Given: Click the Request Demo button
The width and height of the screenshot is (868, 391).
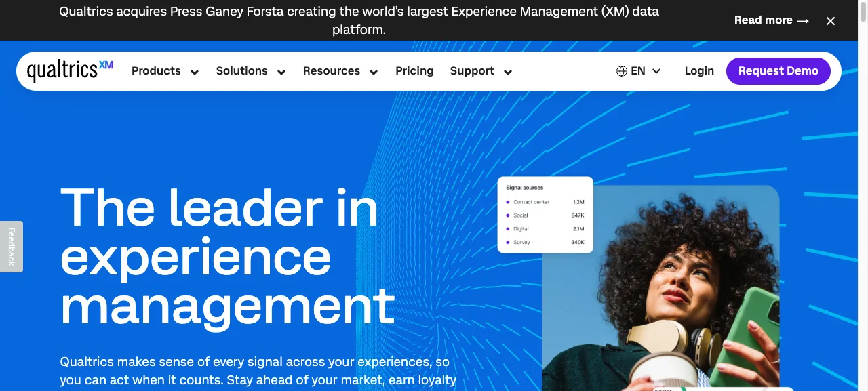Looking at the screenshot, I should point(778,71).
